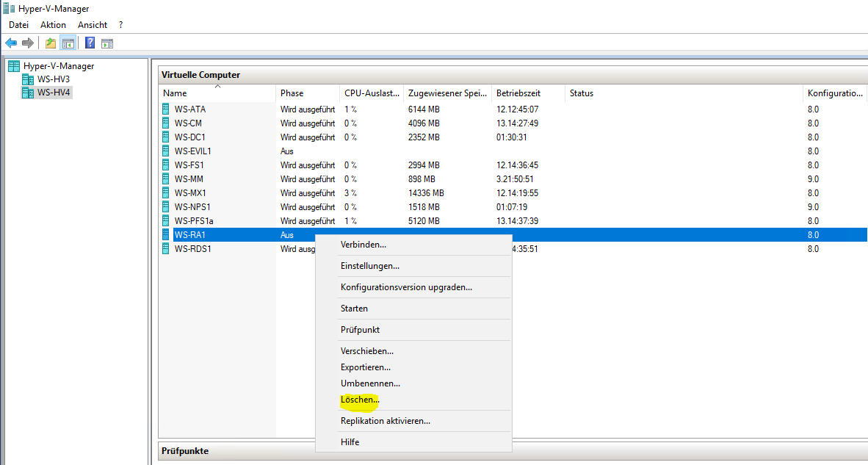Choose Hilfe in the context menu
868x465 pixels.
click(x=413, y=442)
